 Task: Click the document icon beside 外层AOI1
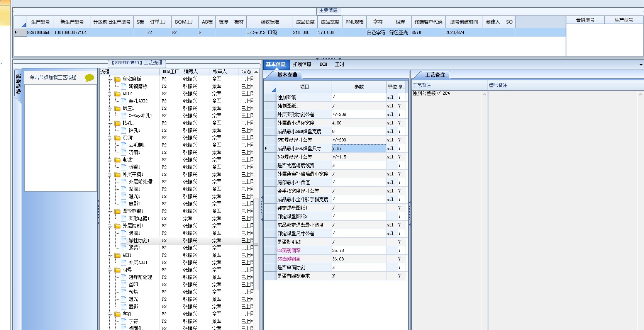point(124,262)
